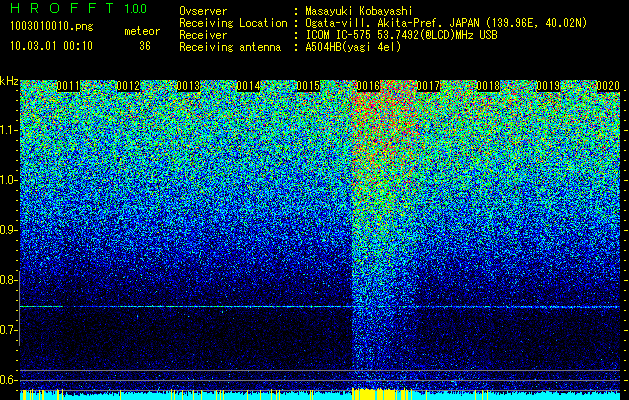Click the kHz axis unit label
The width and height of the screenshot is (629, 400).
9,81
